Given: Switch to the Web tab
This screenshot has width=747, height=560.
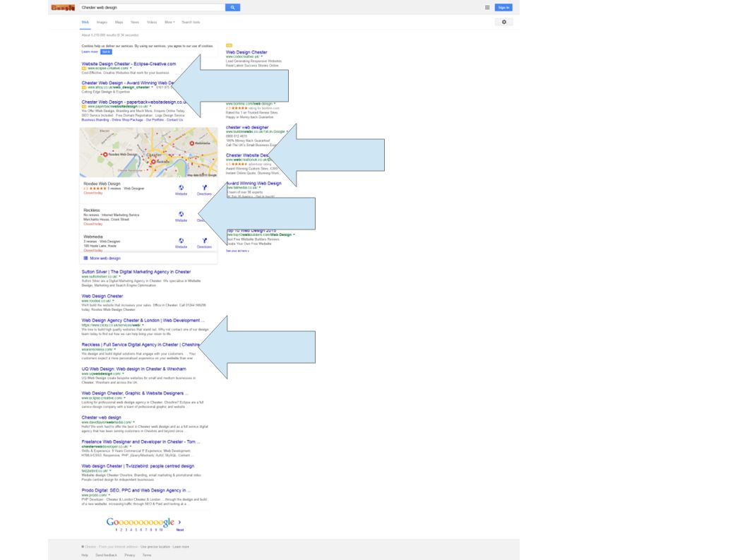Looking at the screenshot, I should [85, 23].
